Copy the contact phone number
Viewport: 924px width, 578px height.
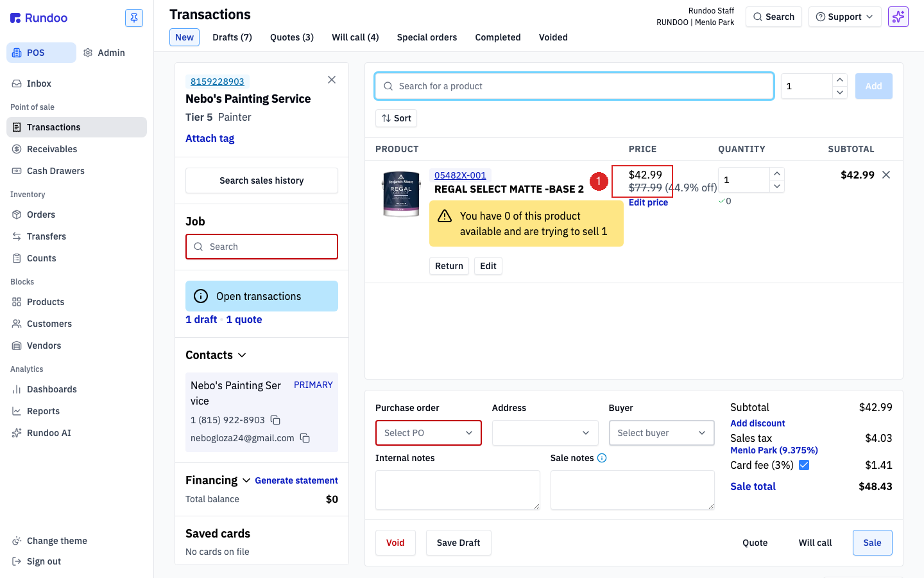pyautogui.click(x=275, y=420)
